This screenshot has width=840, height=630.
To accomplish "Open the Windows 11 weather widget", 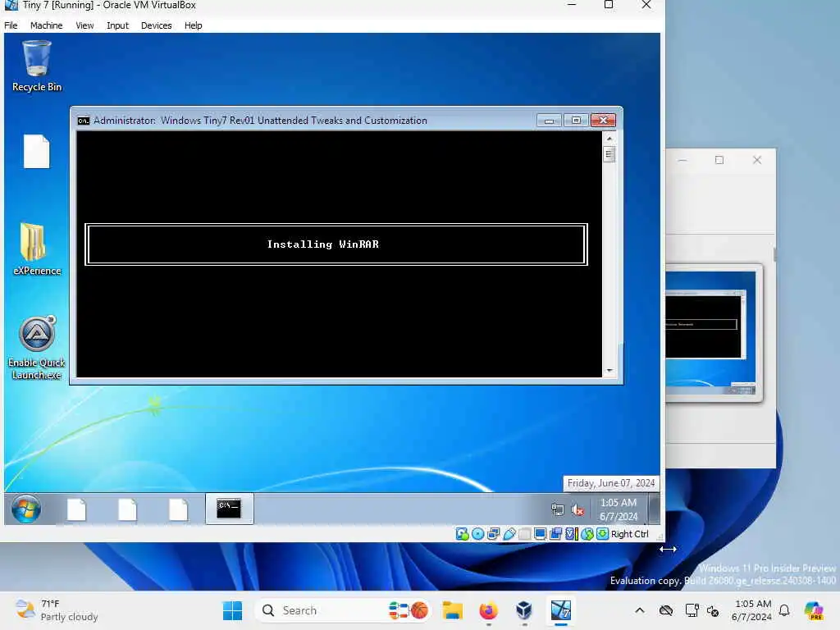I will (57, 610).
